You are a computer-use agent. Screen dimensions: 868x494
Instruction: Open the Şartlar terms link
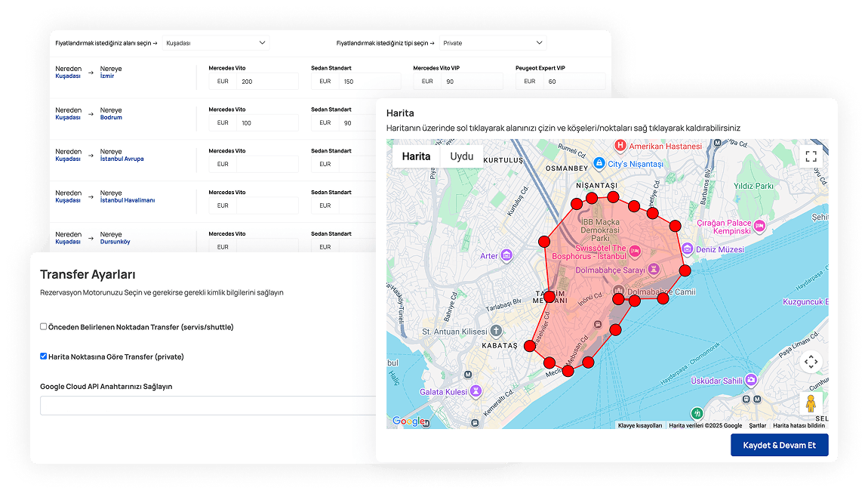(x=757, y=425)
